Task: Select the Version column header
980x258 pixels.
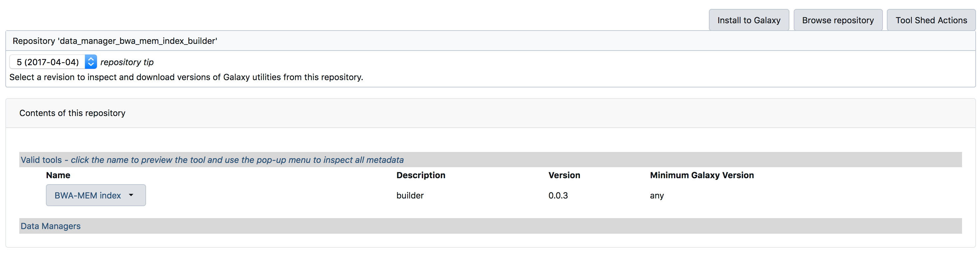Action: (564, 175)
